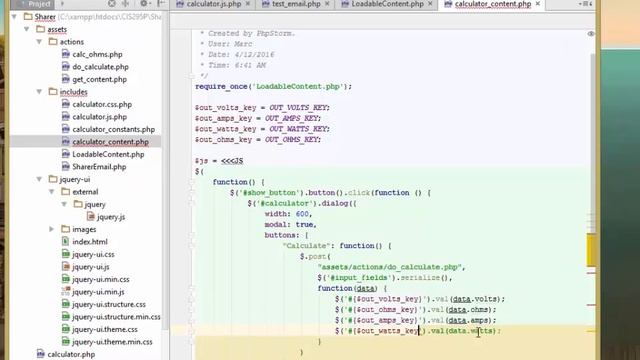The height and width of the screenshot is (360, 640).
Task: Click the folder icon next to actions
Action: 53,42
